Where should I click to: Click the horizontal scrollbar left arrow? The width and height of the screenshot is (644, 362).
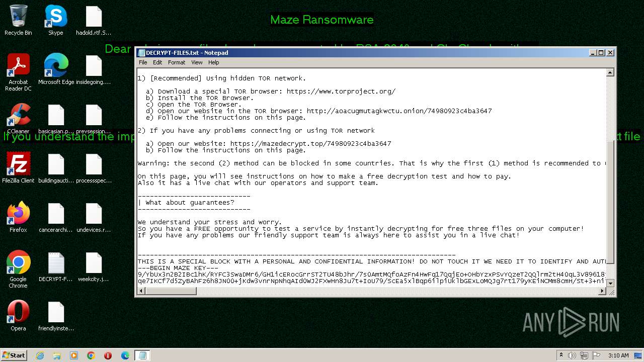[141, 292]
